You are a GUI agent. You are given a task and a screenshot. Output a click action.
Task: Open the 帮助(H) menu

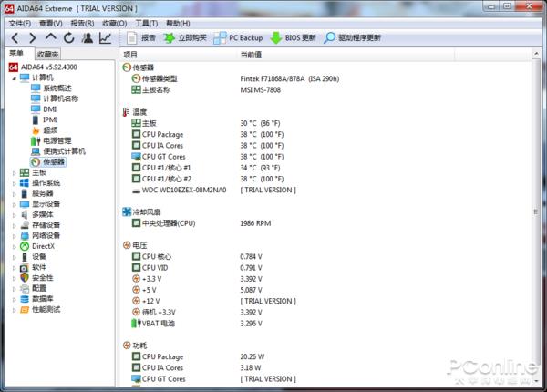(178, 24)
